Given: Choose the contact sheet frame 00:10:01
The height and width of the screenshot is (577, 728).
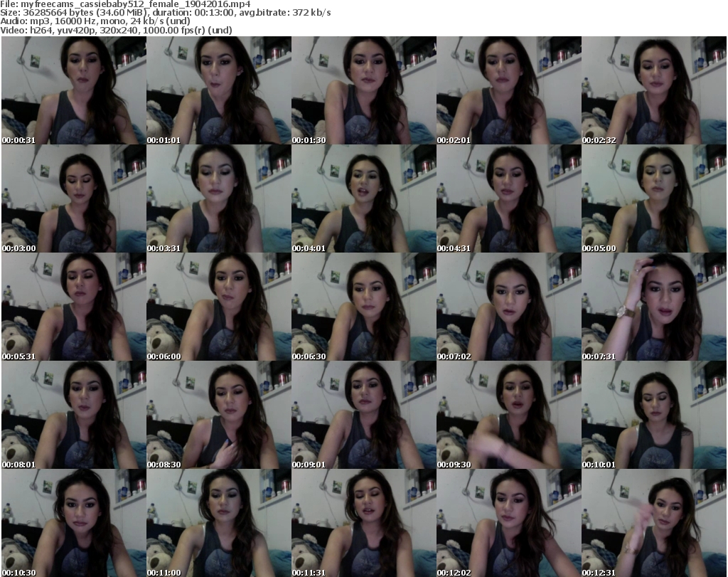Looking at the screenshot, I should (654, 415).
